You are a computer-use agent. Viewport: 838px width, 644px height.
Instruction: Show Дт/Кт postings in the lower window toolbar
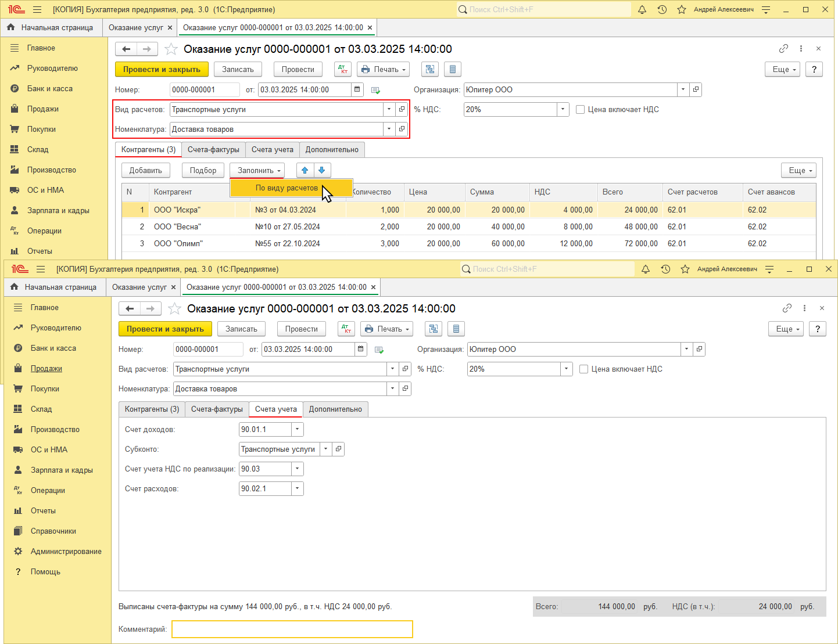[346, 329]
